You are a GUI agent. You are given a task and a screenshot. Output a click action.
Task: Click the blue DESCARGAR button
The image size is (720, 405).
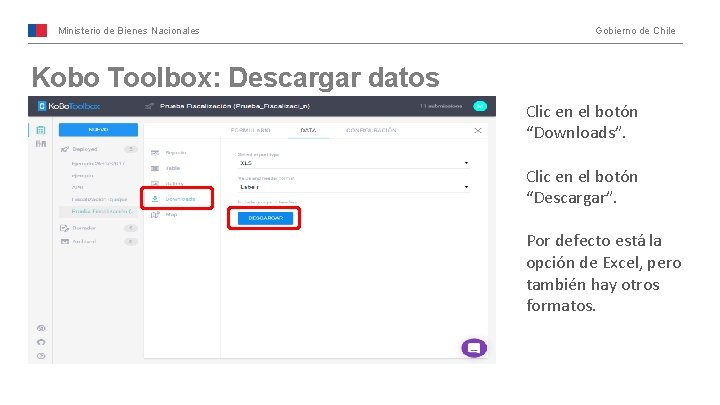[x=265, y=218]
